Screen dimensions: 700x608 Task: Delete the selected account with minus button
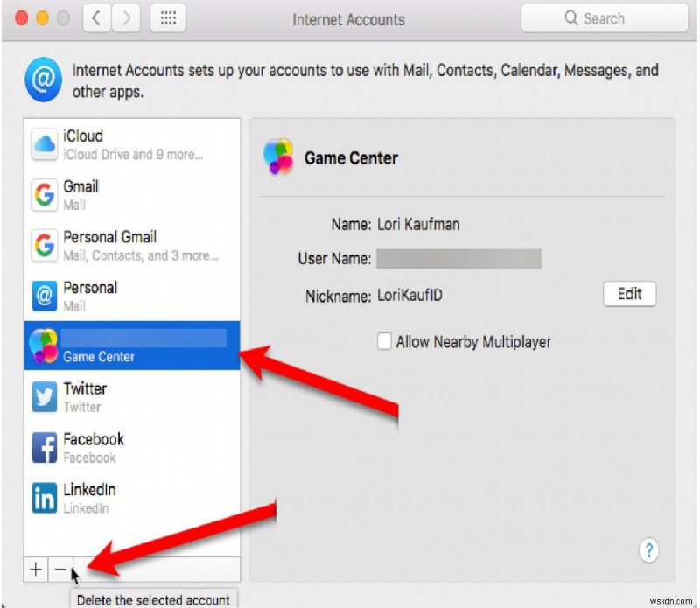tap(59, 570)
